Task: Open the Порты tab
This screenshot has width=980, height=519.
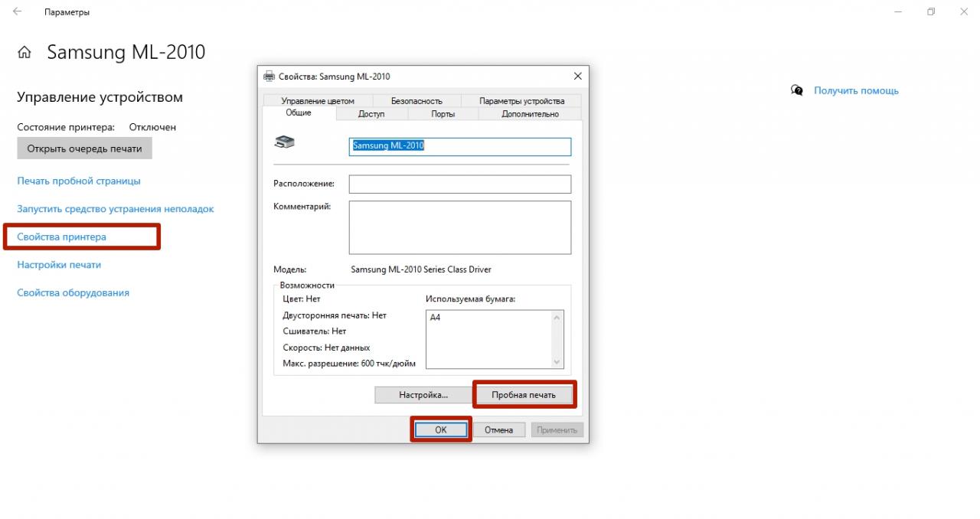Action: (x=443, y=114)
